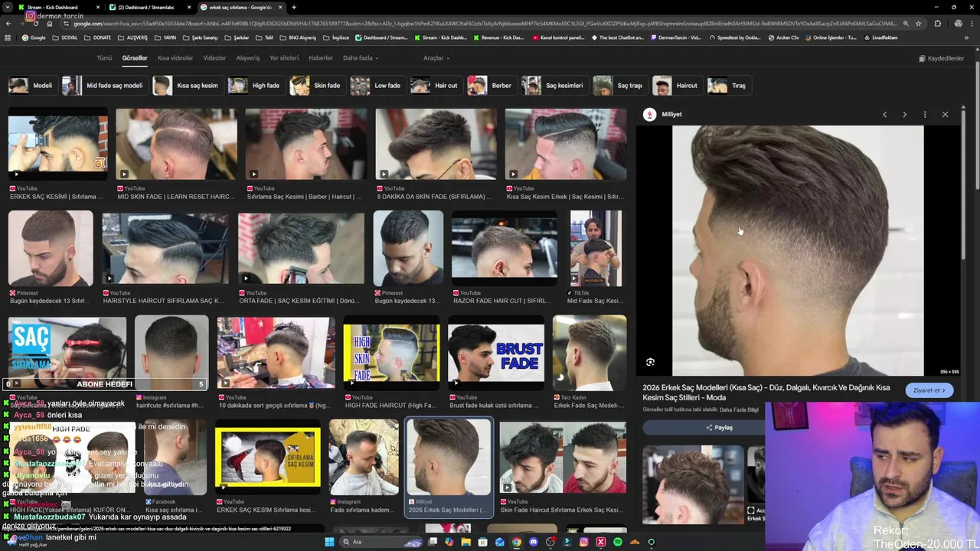The height and width of the screenshot is (551, 980).
Task: Switch to Kısa videolar tab
Action: click(175, 58)
